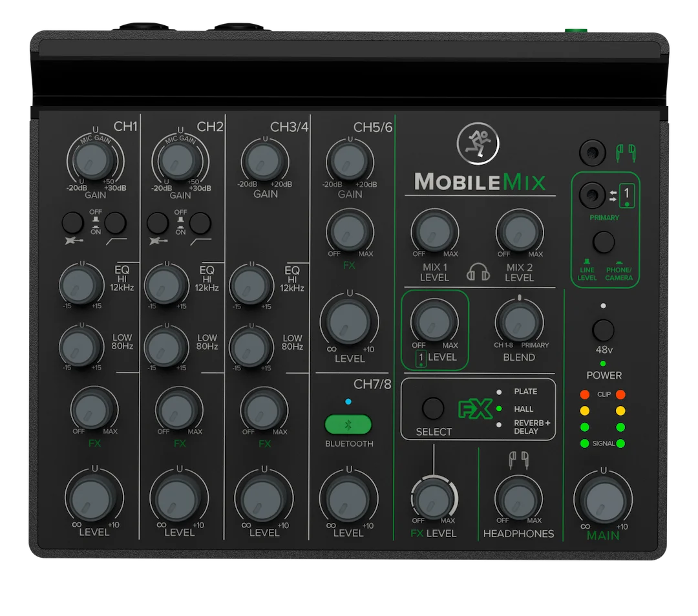Viewport: 698px width, 616px height.
Task: Click the headphones icon between MIX 1 and MIX 2
Action: click(x=478, y=271)
